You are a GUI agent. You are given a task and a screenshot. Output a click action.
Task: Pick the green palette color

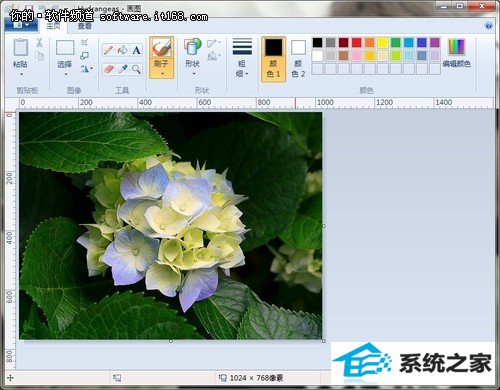tap(395, 42)
